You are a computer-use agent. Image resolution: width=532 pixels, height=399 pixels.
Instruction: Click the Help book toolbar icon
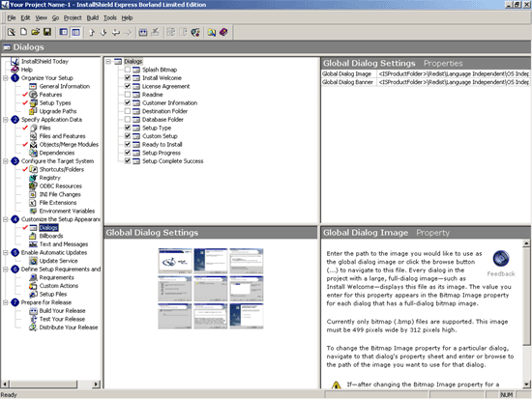coord(223,32)
